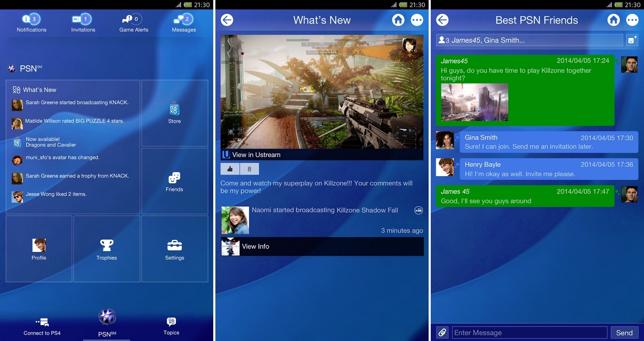This screenshot has width=644, height=341.
Task: Open more options on Best PSN Friends screen
Action: click(633, 20)
